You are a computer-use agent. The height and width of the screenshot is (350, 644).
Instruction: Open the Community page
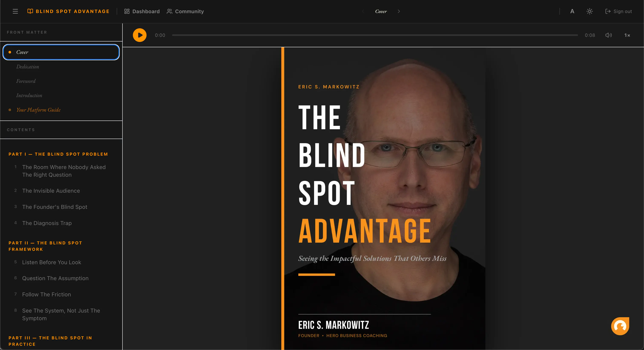(185, 11)
